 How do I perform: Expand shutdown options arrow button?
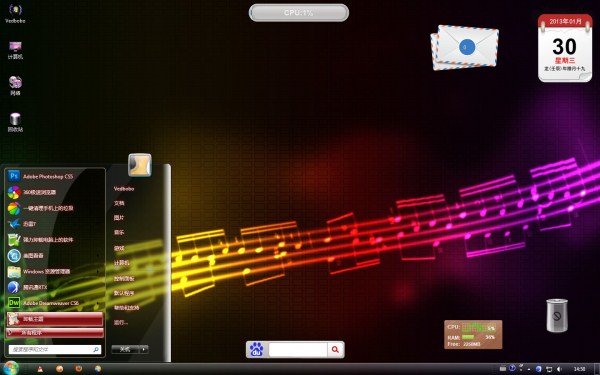(144, 349)
